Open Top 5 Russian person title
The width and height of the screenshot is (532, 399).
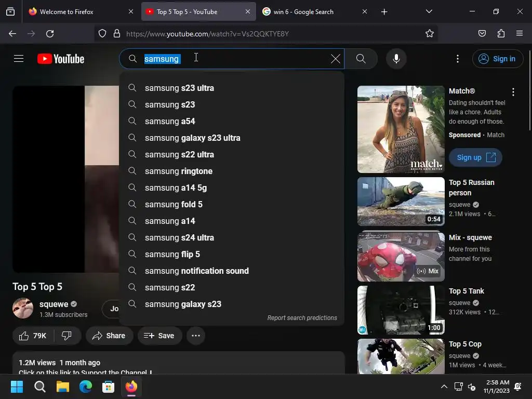tap(471, 188)
